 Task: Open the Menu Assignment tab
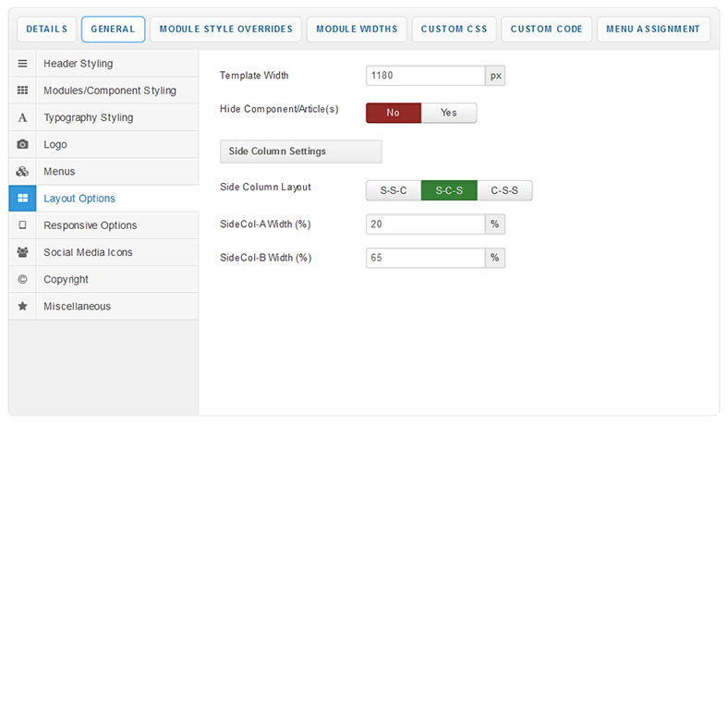coord(653,30)
